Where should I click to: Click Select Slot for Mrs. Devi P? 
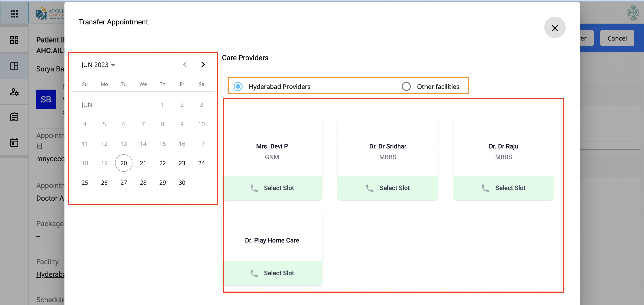coord(279,188)
